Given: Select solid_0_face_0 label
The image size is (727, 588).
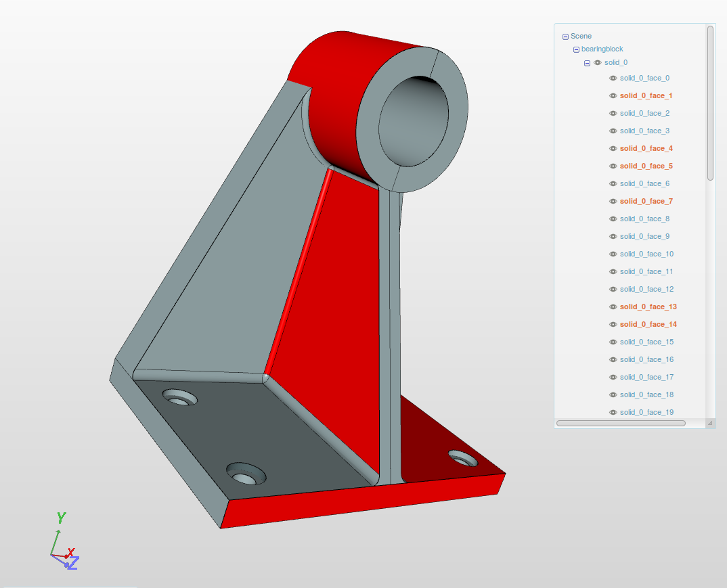Looking at the screenshot, I should click(644, 78).
